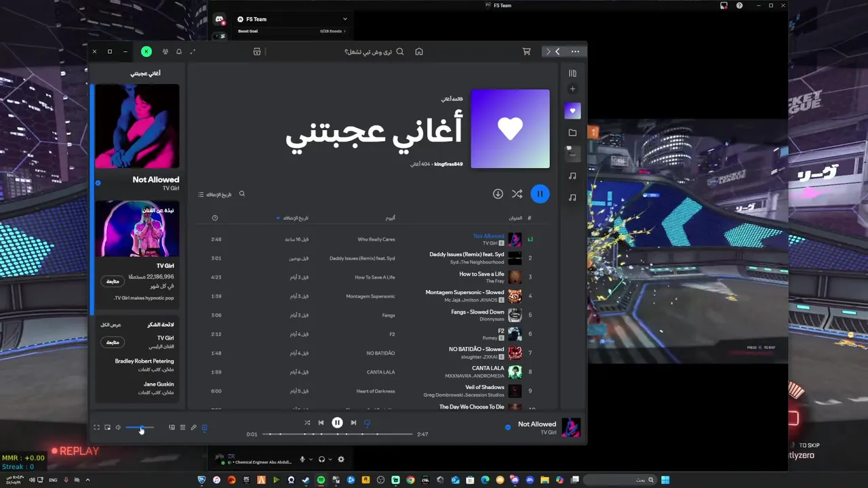Screen dimensions: 868x488
Task: Expand FS Team server dropdown in Discord
Action: [x=344, y=19]
